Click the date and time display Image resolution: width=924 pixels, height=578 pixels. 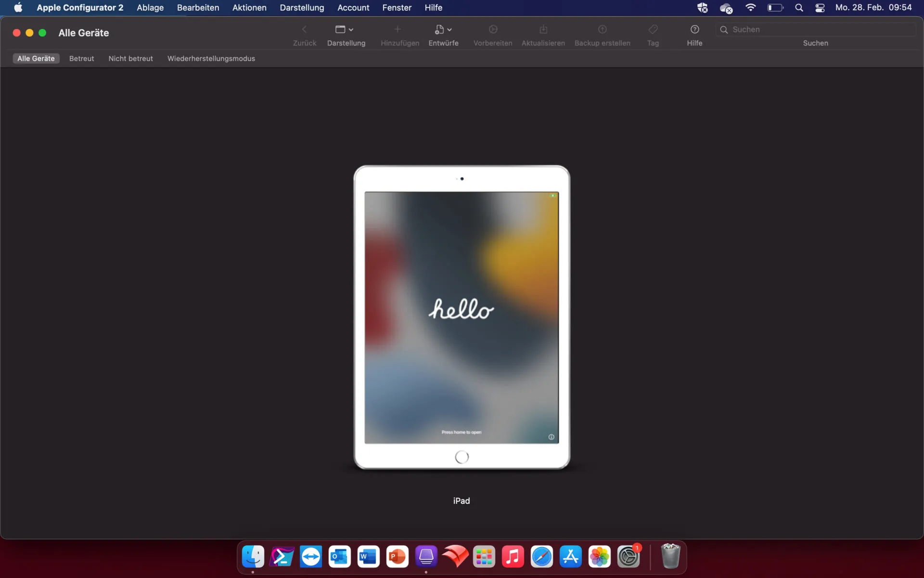tap(873, 8)
